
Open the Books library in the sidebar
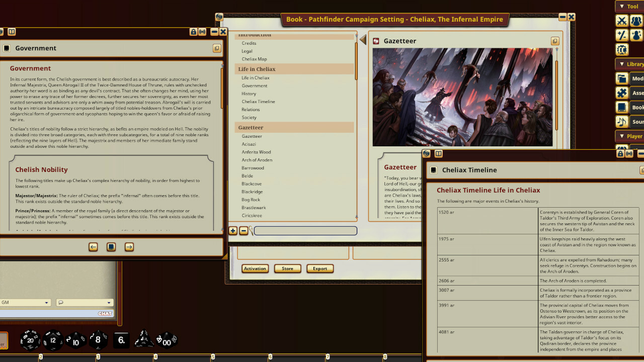(x=621, y=107)
